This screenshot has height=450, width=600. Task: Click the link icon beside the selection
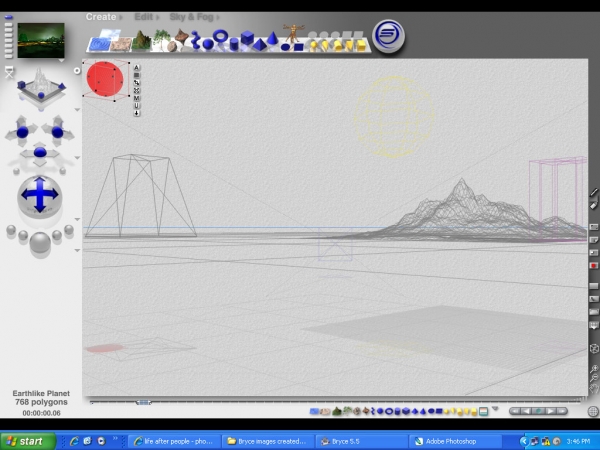(x=137, y=83)
